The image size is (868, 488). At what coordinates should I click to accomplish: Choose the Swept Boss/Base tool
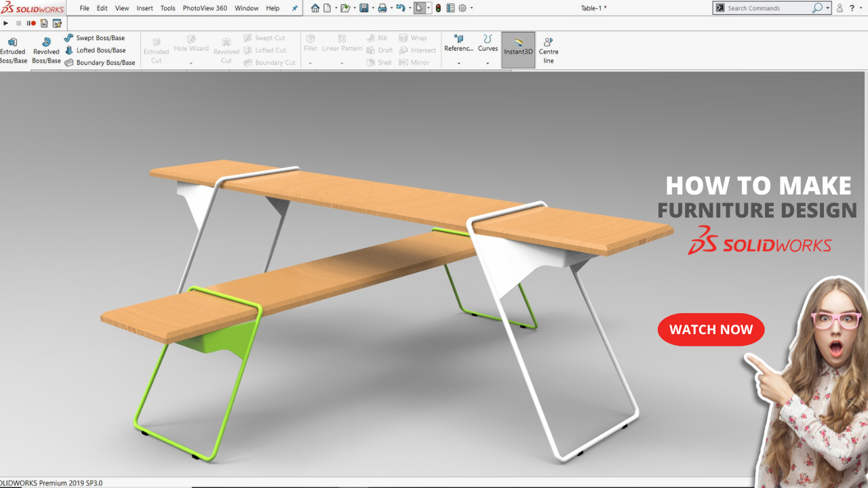[94, 38]
